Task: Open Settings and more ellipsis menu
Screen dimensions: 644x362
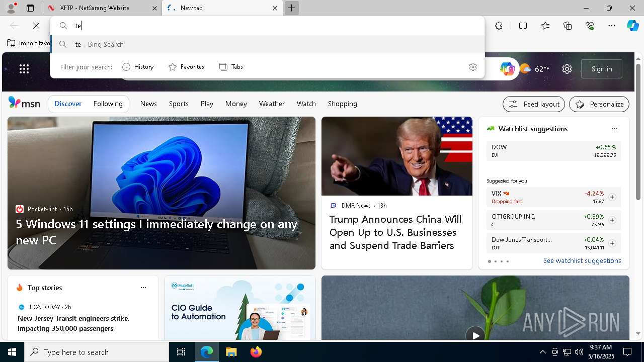Action: 612,26
